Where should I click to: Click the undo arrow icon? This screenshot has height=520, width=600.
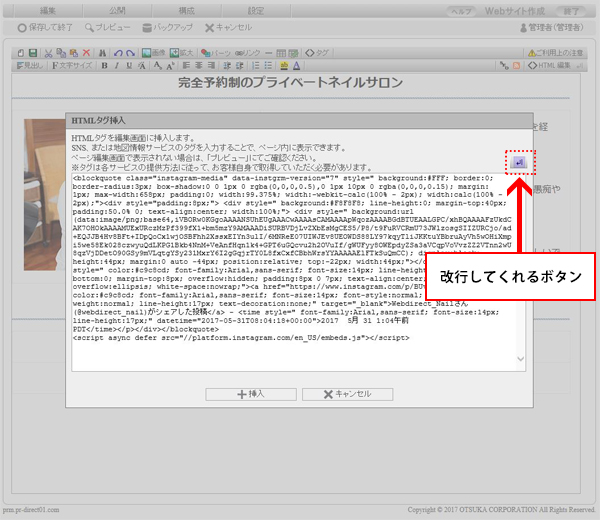tap(118, 53)
